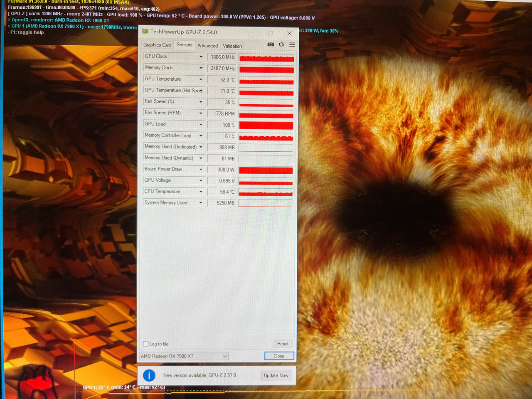This screenshot has width=532, height=399.
Task: Switch to the Advanced tab
Action: [x=207, y=45]
